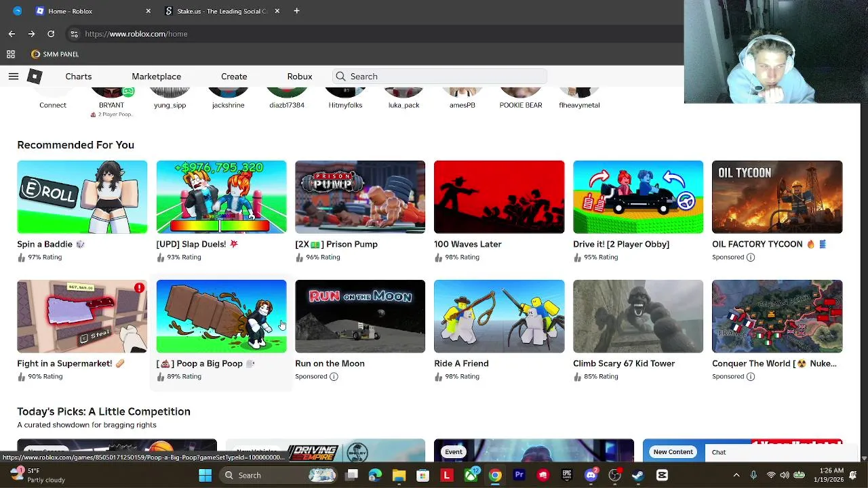868x488 pixels.
Task: Open Steam from taskbar
Action: click(638, 475)
